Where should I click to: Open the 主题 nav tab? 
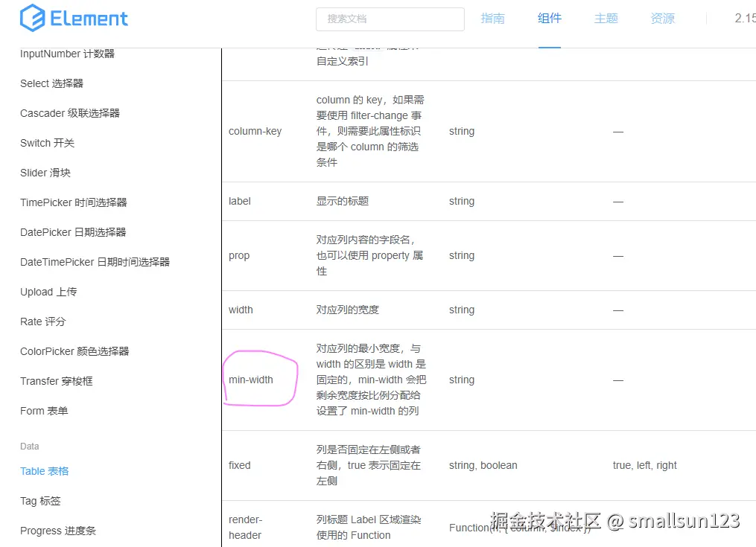[x=606, y=19]
